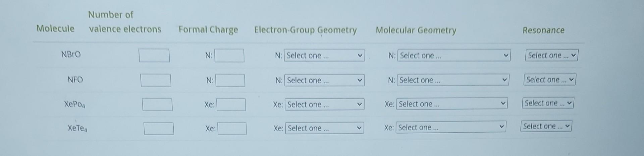644x156 pixels.
Task: Click the XePo4 valence electrons input box
Action: point(157,104)
